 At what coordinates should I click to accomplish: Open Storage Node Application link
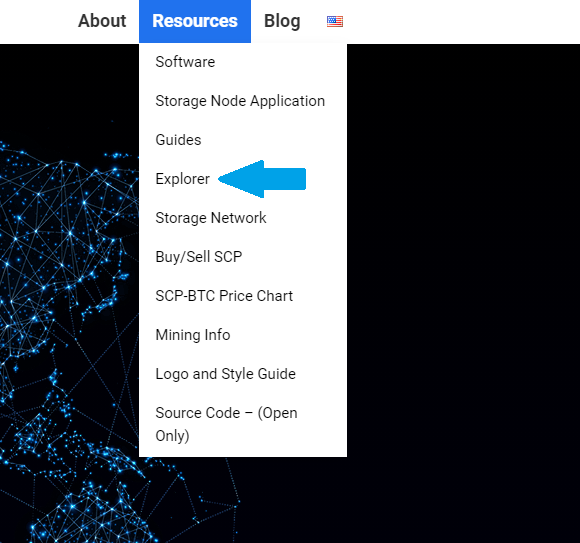(240, 101)
